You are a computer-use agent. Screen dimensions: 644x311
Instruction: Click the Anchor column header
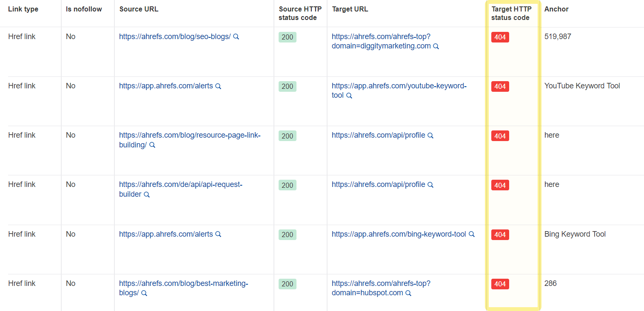pos(556,8)
